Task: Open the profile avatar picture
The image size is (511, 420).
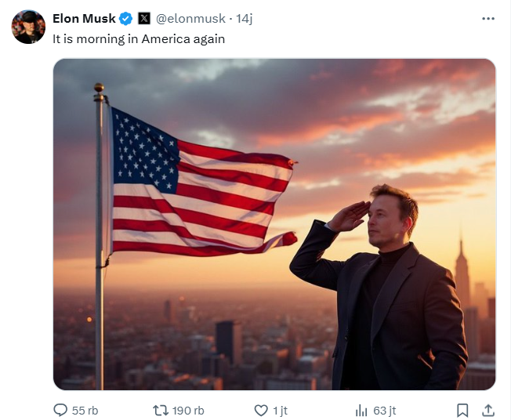Action: [x=28, y=27]
